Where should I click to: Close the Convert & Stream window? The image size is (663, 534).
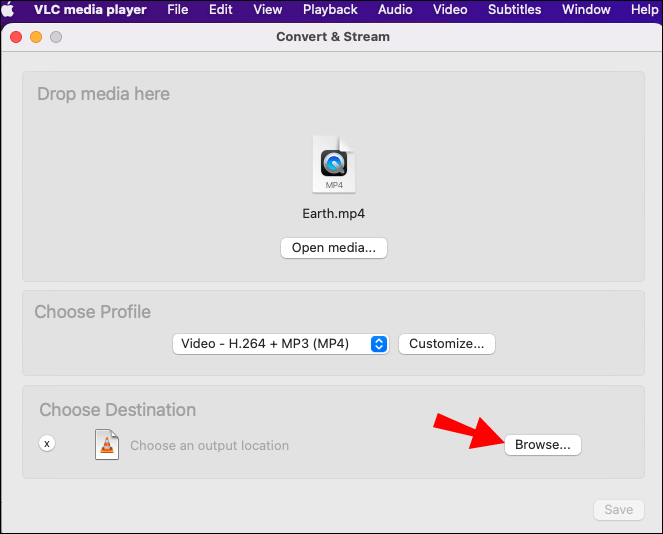(x=16, y=37)
